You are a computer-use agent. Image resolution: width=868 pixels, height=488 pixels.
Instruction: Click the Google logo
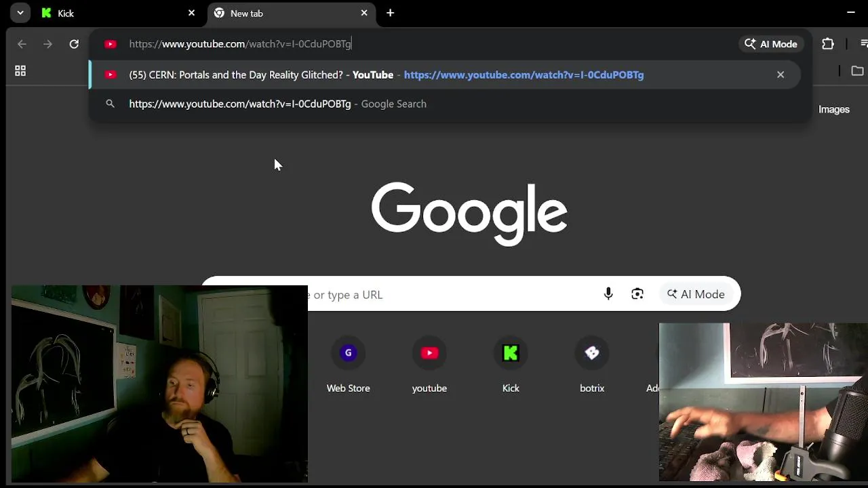pos(469,213)
